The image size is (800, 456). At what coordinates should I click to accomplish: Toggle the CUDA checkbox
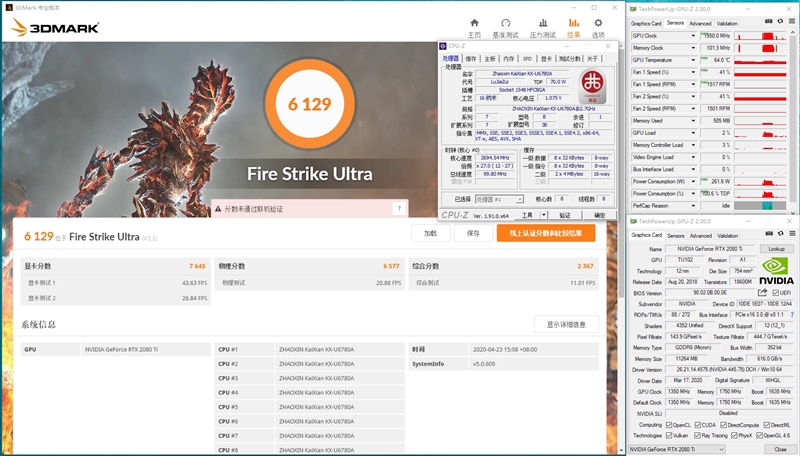[697, 425]
